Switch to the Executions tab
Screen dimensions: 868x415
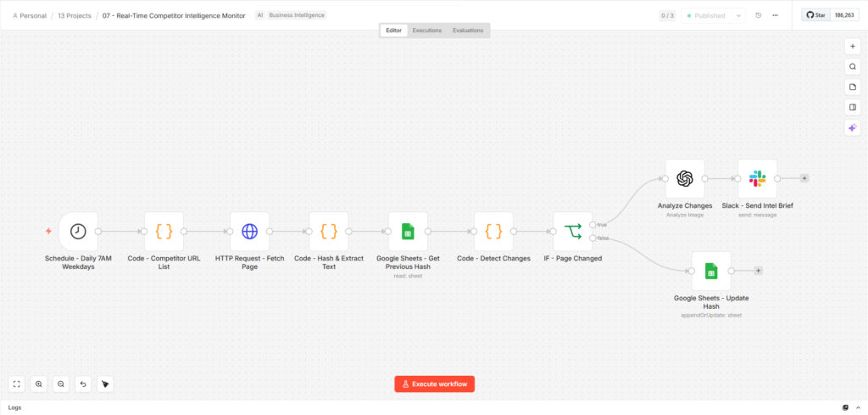click(427, 31)
